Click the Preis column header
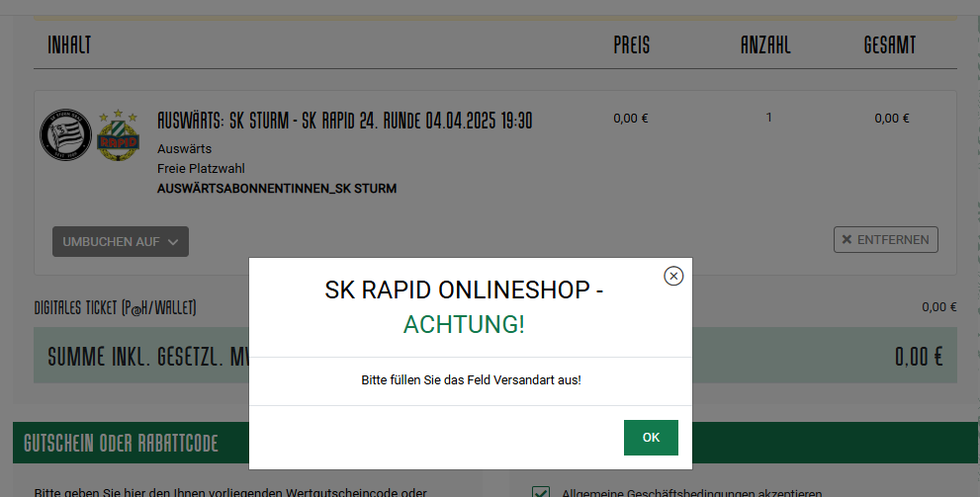The image size is (980, 497). coord(631,44)
